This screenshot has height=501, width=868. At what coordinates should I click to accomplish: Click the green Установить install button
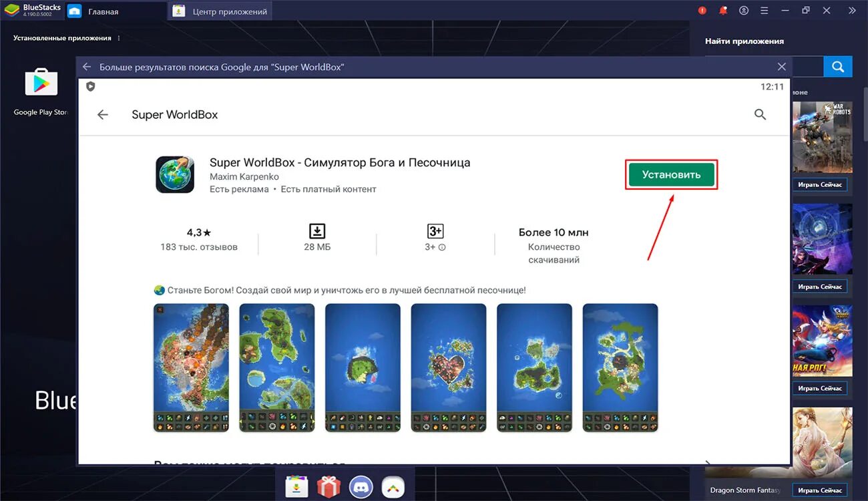pyautogui.click(x=671, y=174)
